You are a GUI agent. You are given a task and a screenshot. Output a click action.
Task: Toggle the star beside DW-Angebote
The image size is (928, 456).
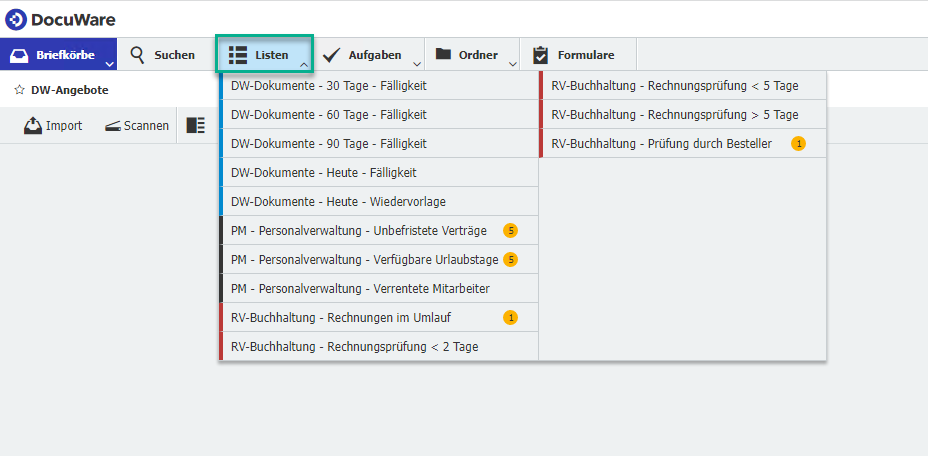tap(20, 90)
